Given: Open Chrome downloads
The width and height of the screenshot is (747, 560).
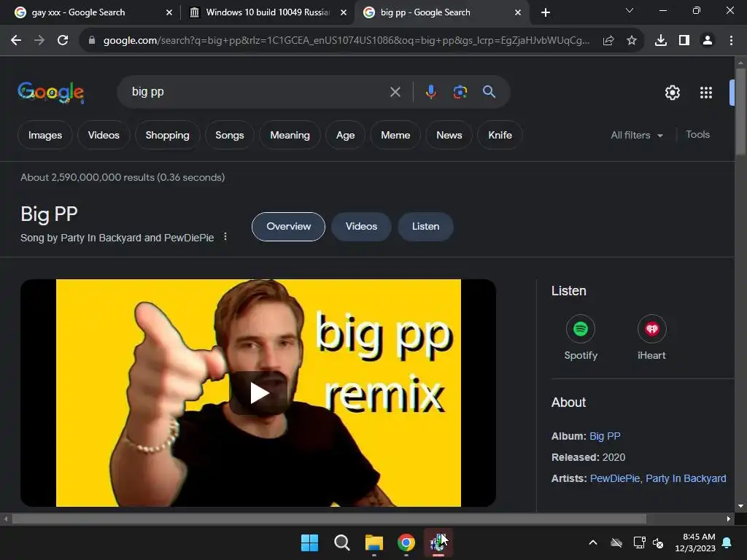Looking at the screenshot, I should 660,41.
